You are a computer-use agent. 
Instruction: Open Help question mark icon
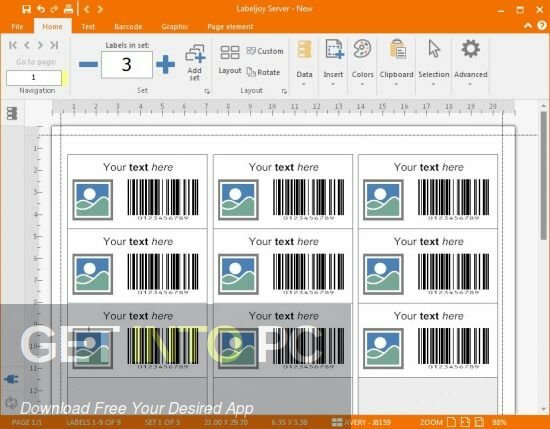(542, 25)
